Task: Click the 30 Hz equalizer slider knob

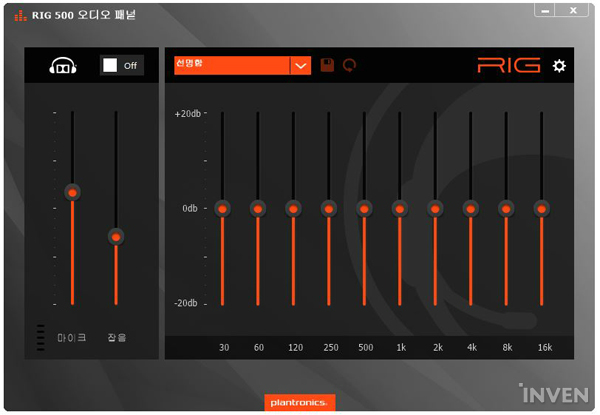Action: tap(222, 209)
